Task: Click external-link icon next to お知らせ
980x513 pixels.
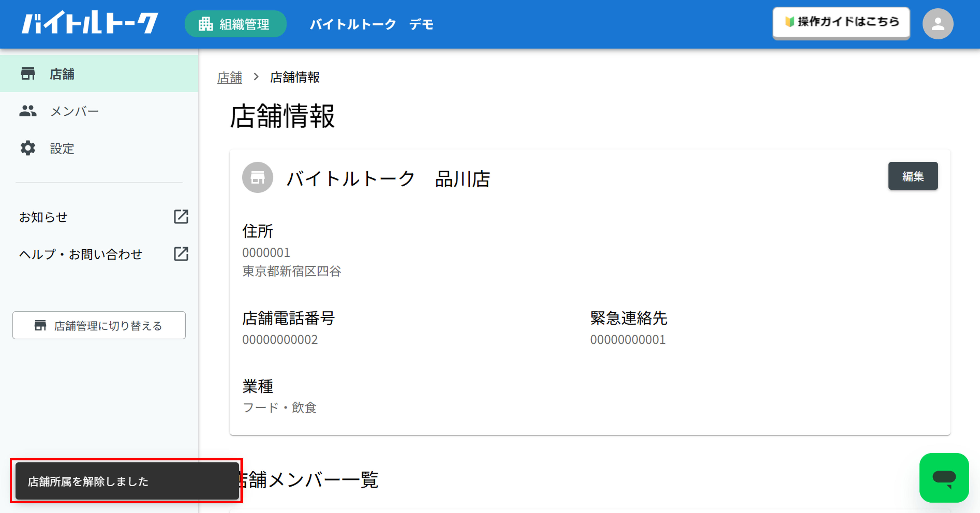Action: (x=181, y=217)
